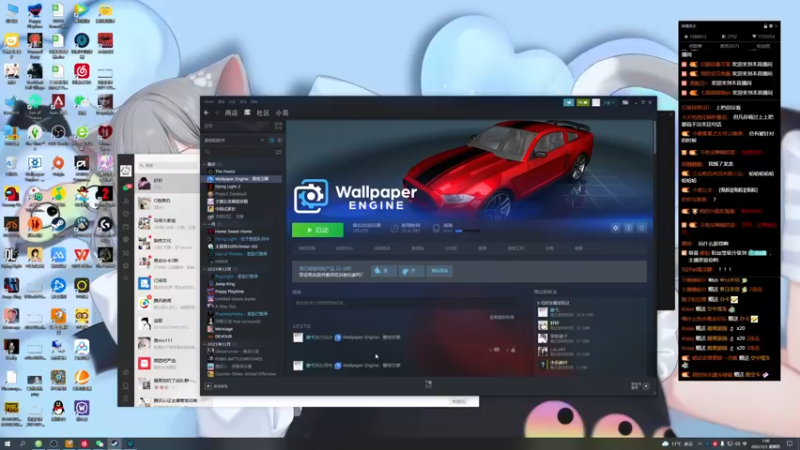The width and height of the screenshot is (800, 450).
Task: Go back with Steam back arrow
Action: pos(207,113)
